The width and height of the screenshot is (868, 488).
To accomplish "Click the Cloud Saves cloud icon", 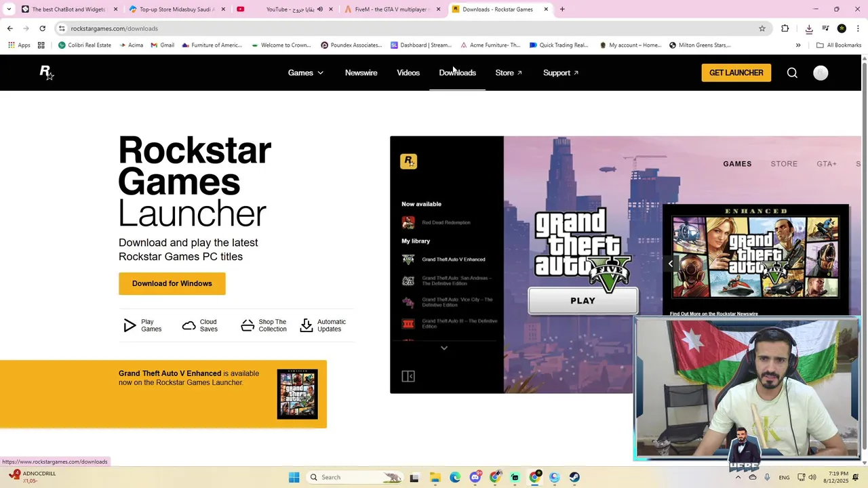I will coord(189,326).
